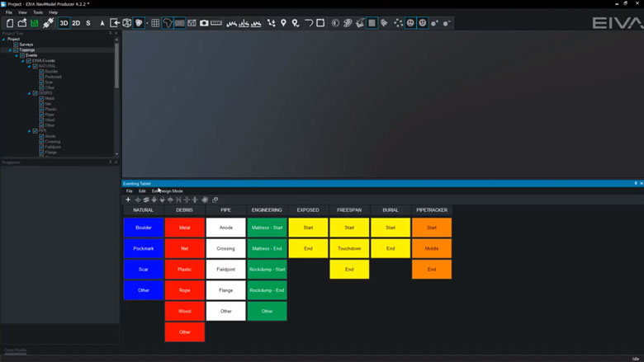The image size is (644, 362).
Task: Collapse the DEBRIS tree node
Action: coord(29,93)
